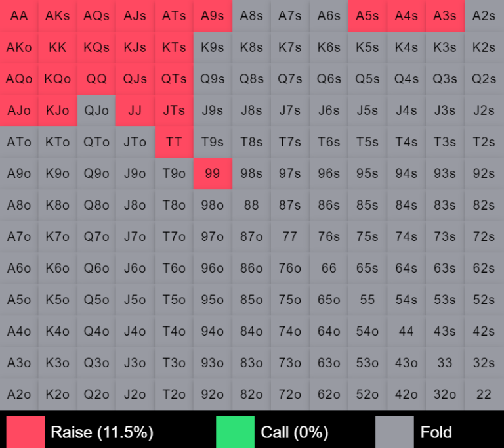Click the gray Fold color swatch
The height and width of the screenshot is (448, 504).
click(394, 432)
